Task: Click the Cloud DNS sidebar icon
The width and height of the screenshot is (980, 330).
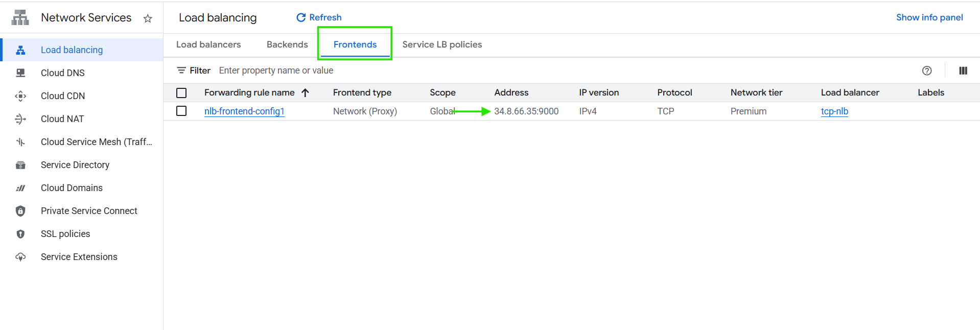Action: pyautogui.click(x=20, y=73)
